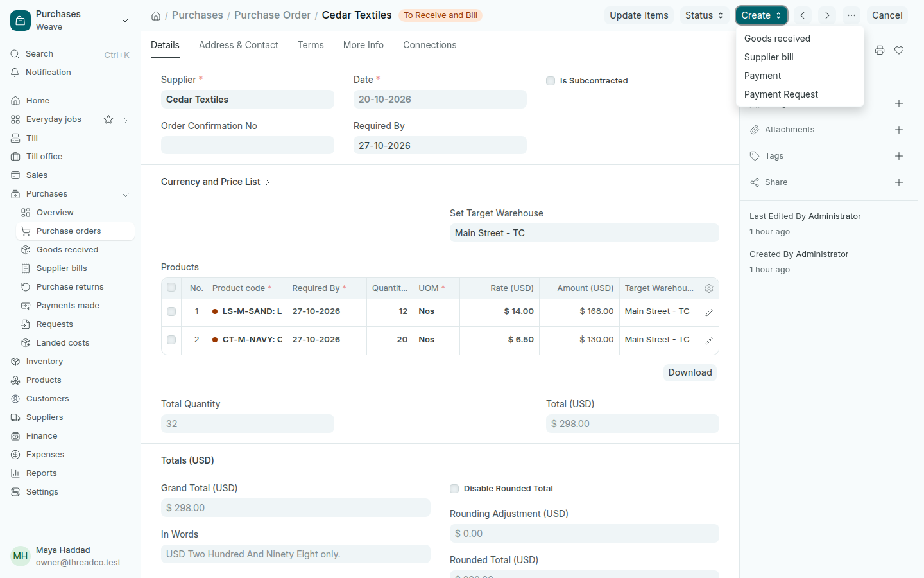Like the document with the heart icon
924x578 pixels.
point(899,50)
